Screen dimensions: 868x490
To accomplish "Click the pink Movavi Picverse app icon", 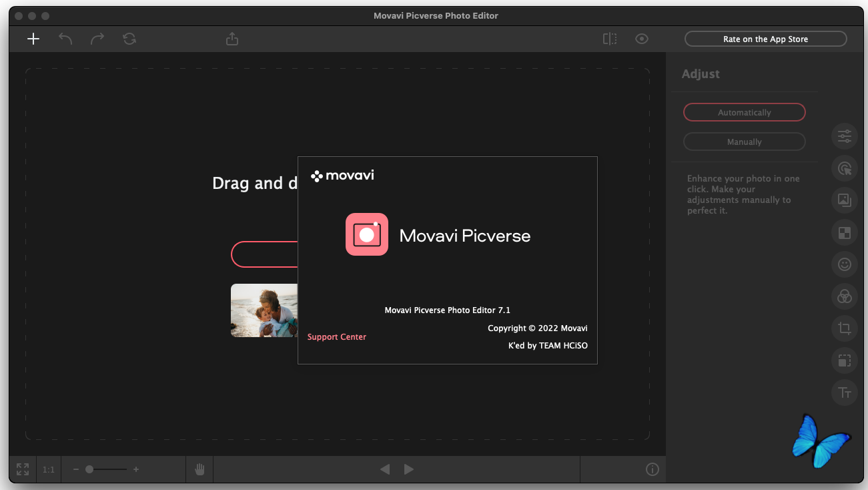I will click(367, 234).
